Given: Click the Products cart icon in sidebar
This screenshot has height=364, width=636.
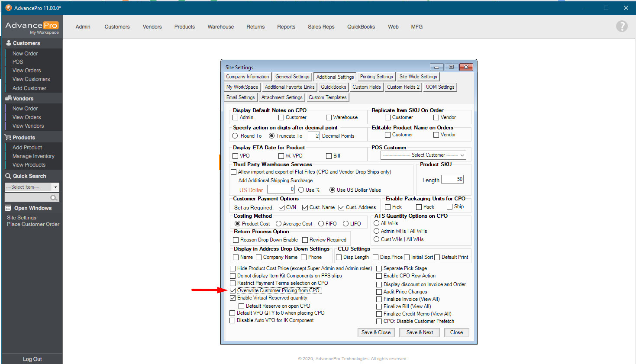Looking at the screenshot, I should (8, 137).
